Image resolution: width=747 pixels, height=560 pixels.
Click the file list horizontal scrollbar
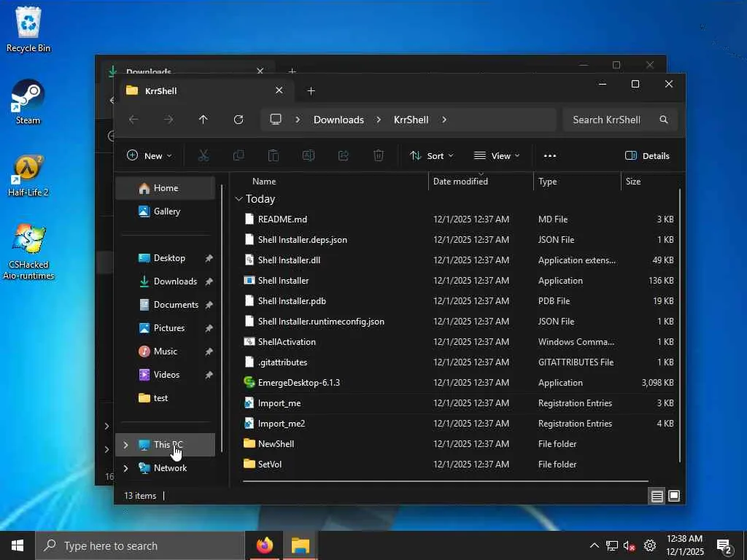click(446, 481)
